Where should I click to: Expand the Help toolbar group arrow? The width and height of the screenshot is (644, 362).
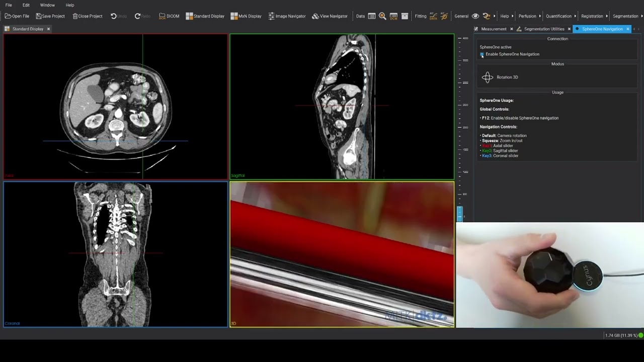tap(513, 16)
